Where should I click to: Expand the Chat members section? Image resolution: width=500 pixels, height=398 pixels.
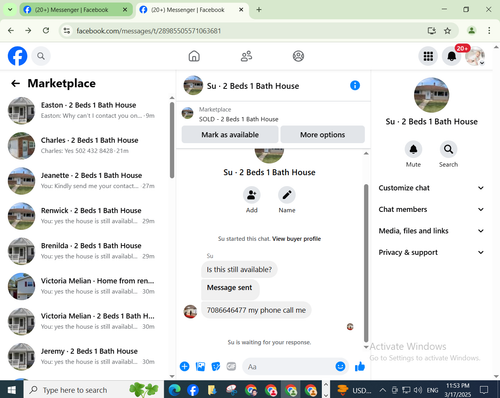(x=431, y=209)
